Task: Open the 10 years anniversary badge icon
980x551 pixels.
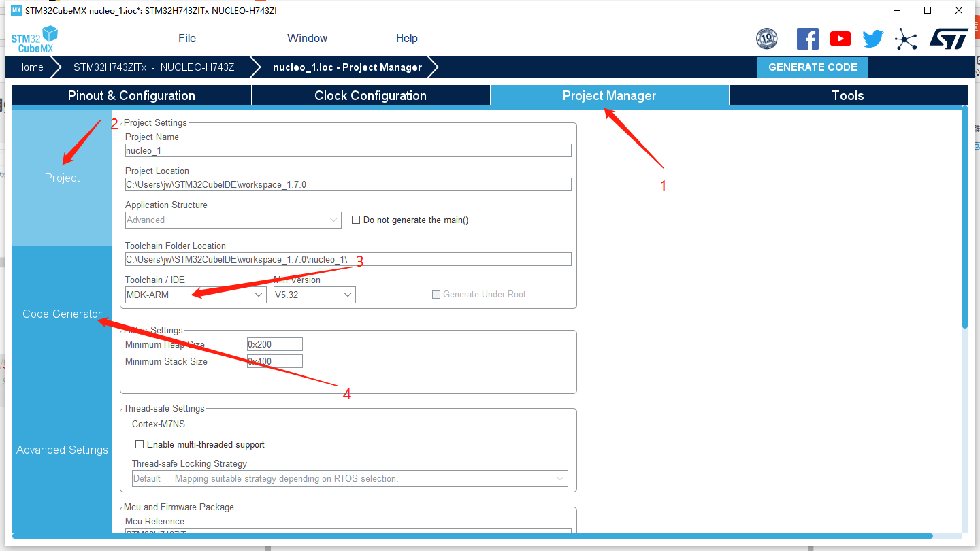Action: pyautogui.click(x=767, y=39)
